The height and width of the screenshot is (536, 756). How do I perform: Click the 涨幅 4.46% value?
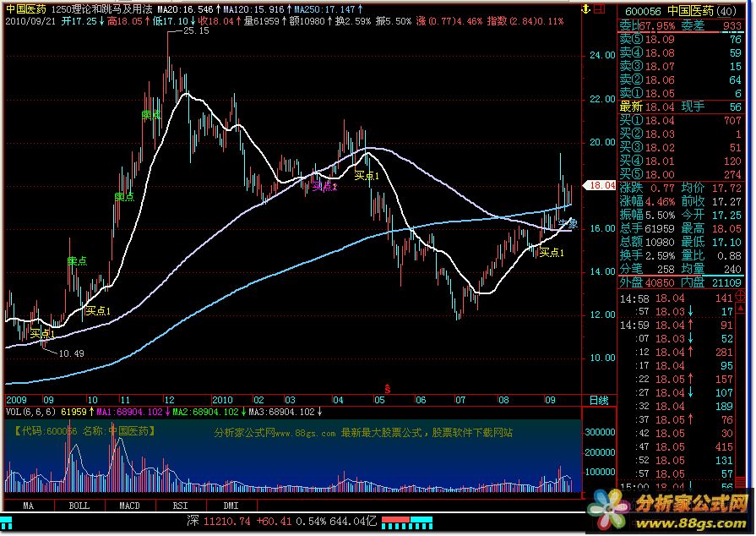tap(660, 201)
